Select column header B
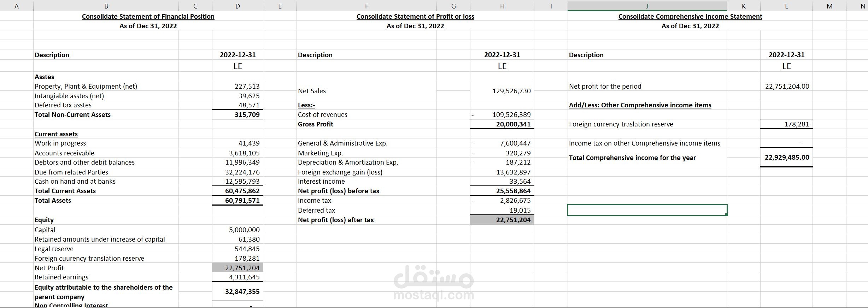Screen dimensions: 868x308 point(106,6)
